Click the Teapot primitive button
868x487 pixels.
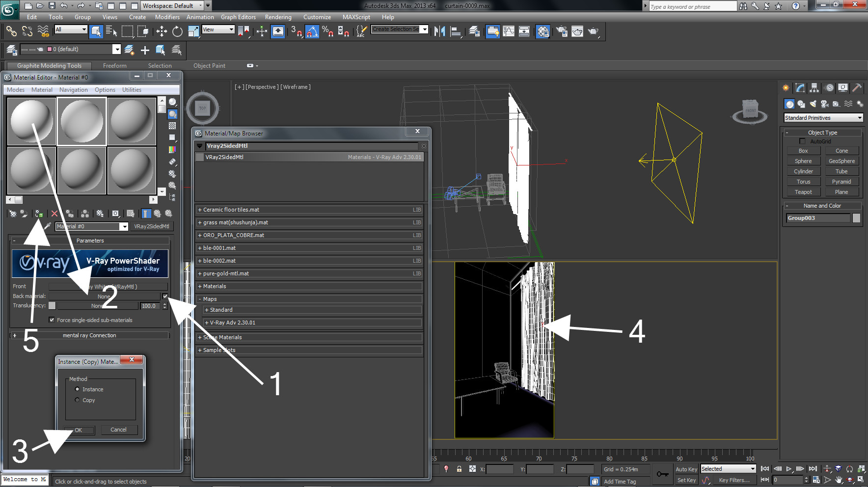coord(803,192)
